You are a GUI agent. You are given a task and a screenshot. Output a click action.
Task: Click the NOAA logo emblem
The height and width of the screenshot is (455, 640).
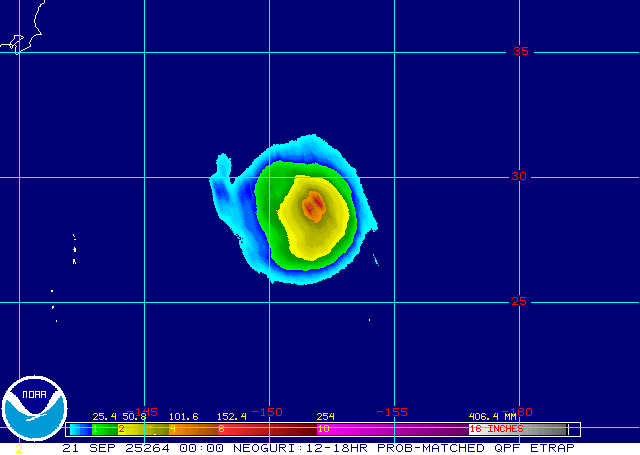click(x=35, y=410)
